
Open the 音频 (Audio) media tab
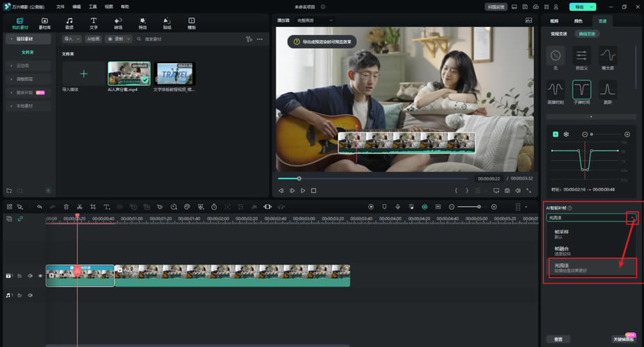coord(69,23)
